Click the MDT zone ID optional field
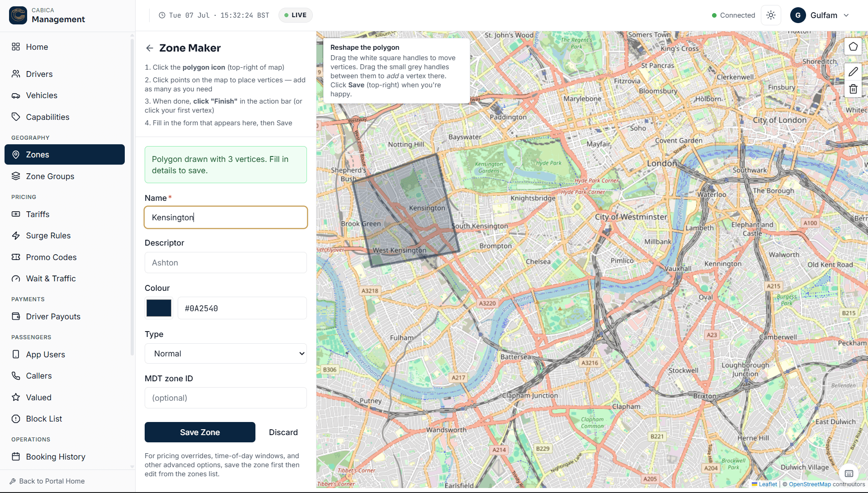The width and height of the screenshot is (868, 493). click(226, 398)
